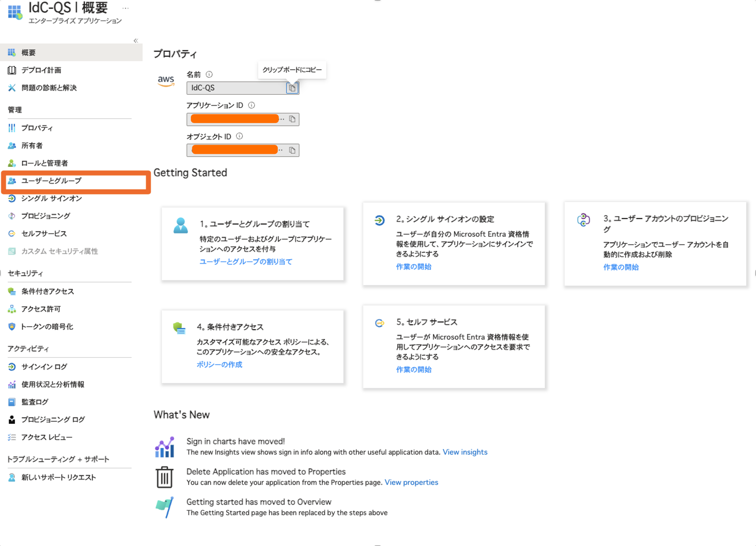Image resolution: width=756 pixels, height=546 pixels.
Task: Copy the IdC-QS name to clipboard
Action: [292, 88]
